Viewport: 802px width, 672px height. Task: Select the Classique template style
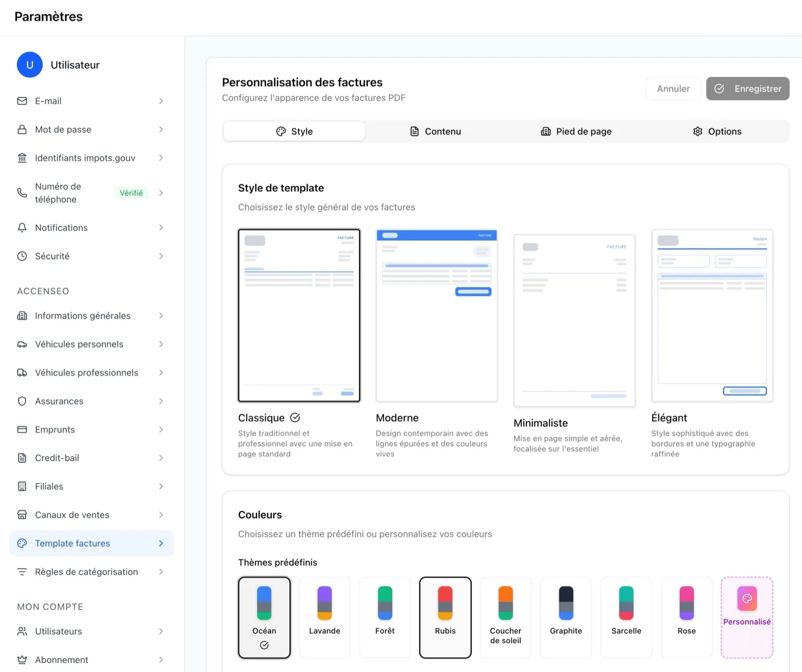(x=299, y=315)
